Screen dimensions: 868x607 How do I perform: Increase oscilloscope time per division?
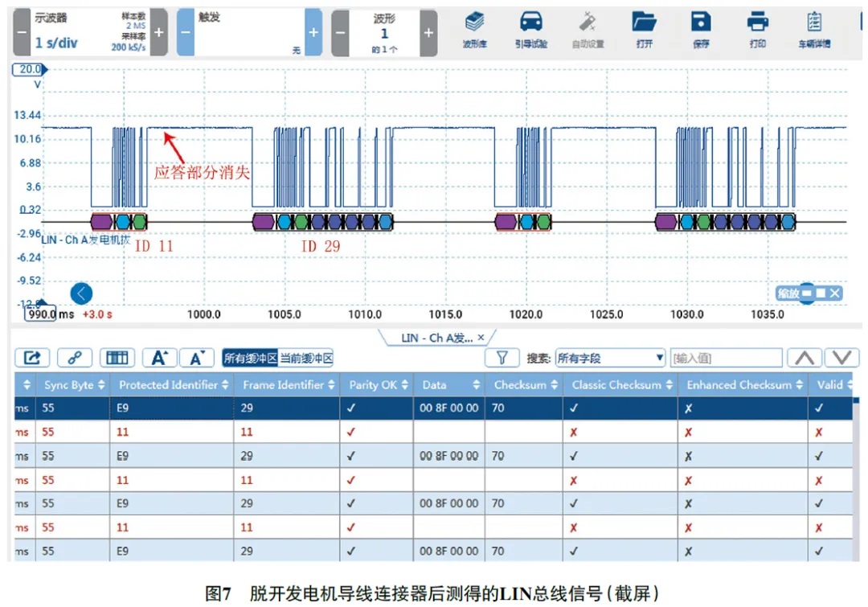[x=158, y=32]
